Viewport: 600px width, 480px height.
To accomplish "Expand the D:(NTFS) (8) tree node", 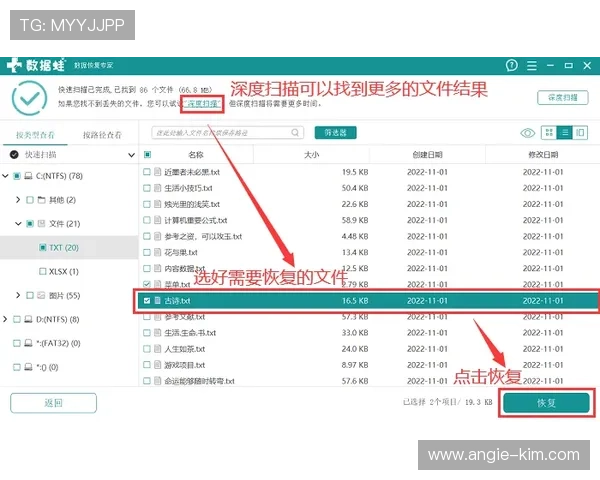I will pyautogui.click(x=5, y=319).
